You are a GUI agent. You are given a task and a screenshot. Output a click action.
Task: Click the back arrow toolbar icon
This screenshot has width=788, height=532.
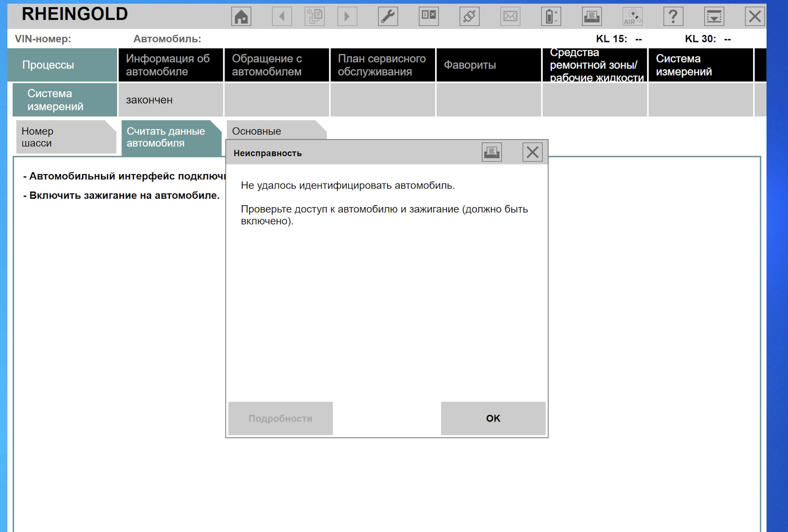(x=282, y=16)
